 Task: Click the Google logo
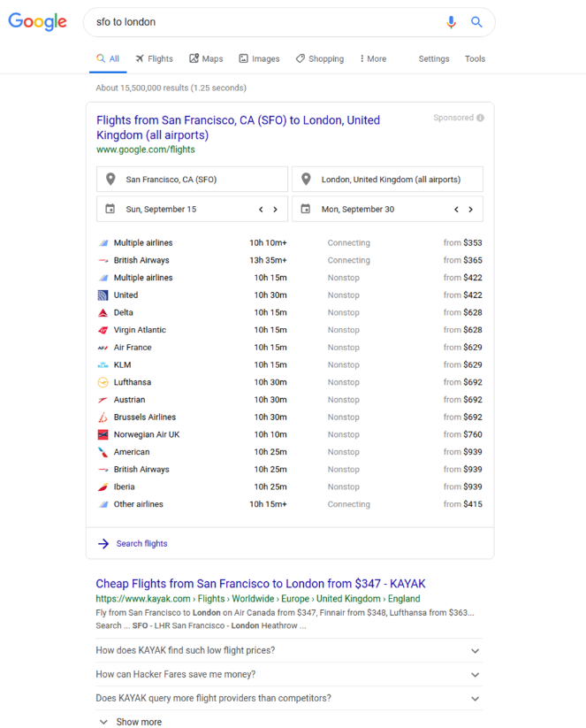38,22
